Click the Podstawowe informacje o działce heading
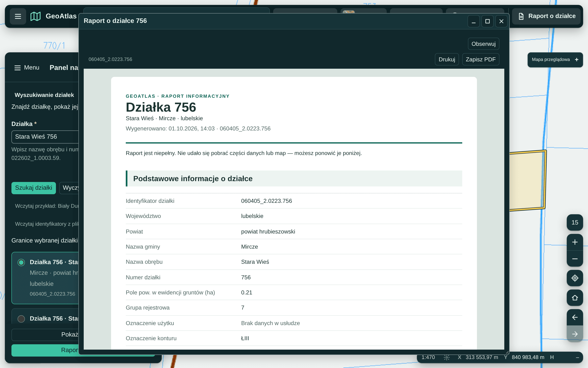588x368 pixels. tap(193, 179)
